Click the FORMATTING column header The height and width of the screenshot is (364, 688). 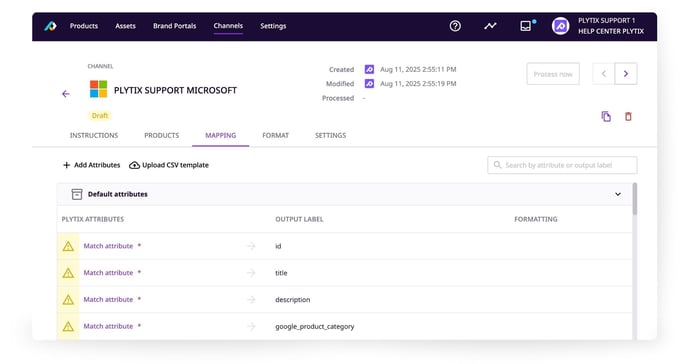(536, 219)
